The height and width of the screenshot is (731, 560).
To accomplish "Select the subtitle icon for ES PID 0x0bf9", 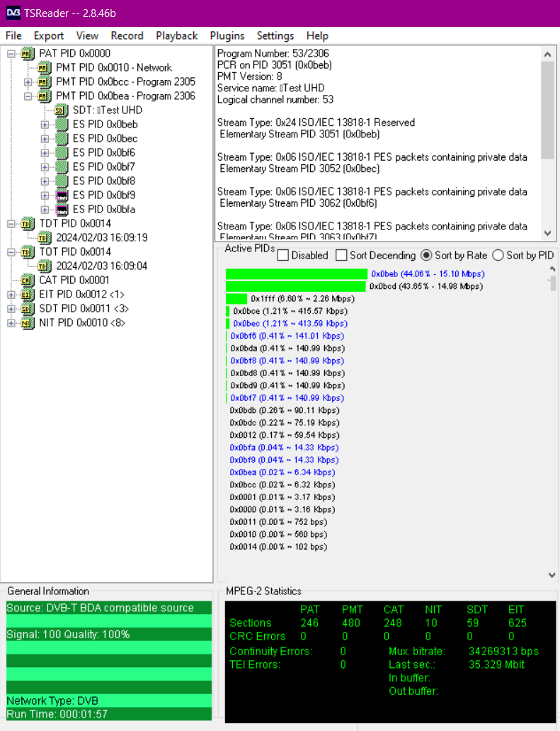I will tap(62, 195).
